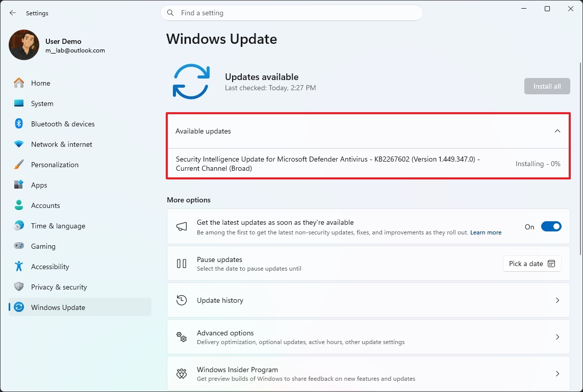Image resolution: width=583 pixels, height=392 pixels.
Task: Open Update history via its chevron
Action: [x=557, y=300]
